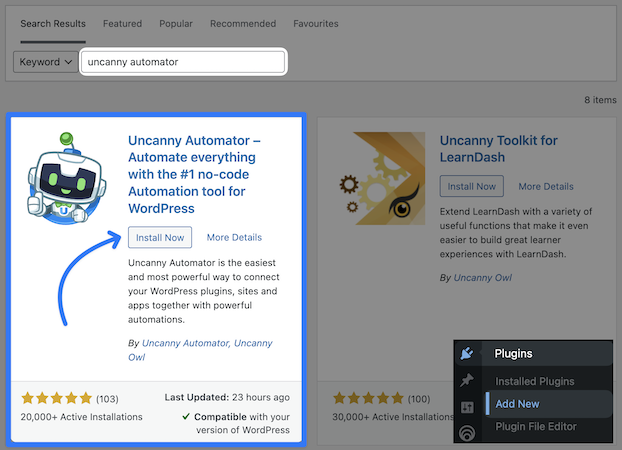Click the (103) ratings count
Viewport: 622px width, 450px height.
click(x=107, y=399)
